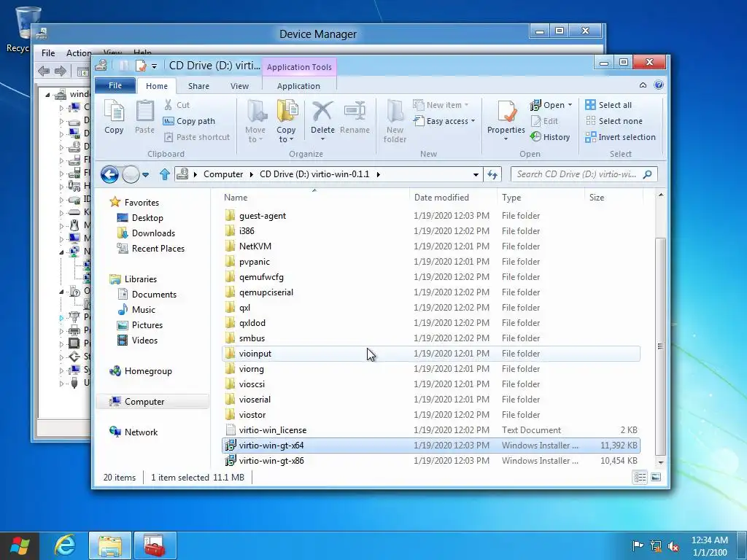Launch Internet Explorer from taskbar
This screenshot has height=560, width=747.
click(x=65, y=545)
